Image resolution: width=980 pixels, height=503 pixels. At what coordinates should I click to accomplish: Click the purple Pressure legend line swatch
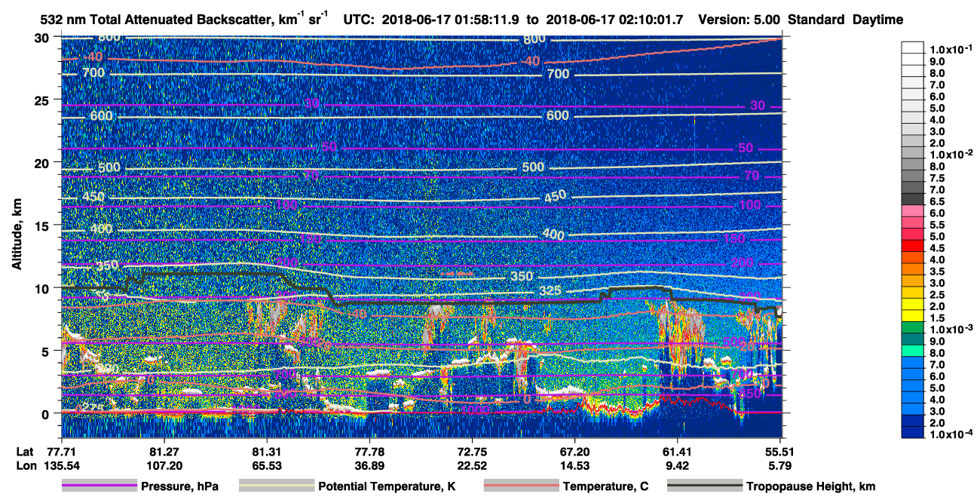(99, 486)
